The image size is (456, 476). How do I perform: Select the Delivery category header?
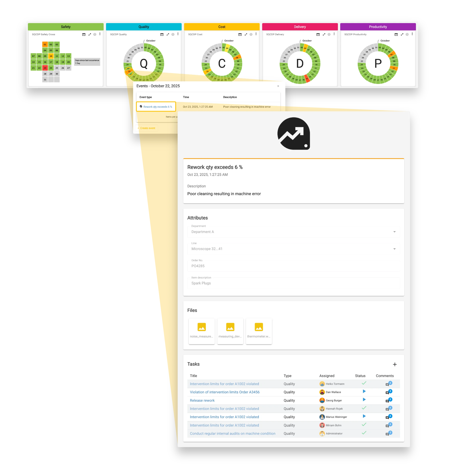pyautogui.click(x=300, y=27)
